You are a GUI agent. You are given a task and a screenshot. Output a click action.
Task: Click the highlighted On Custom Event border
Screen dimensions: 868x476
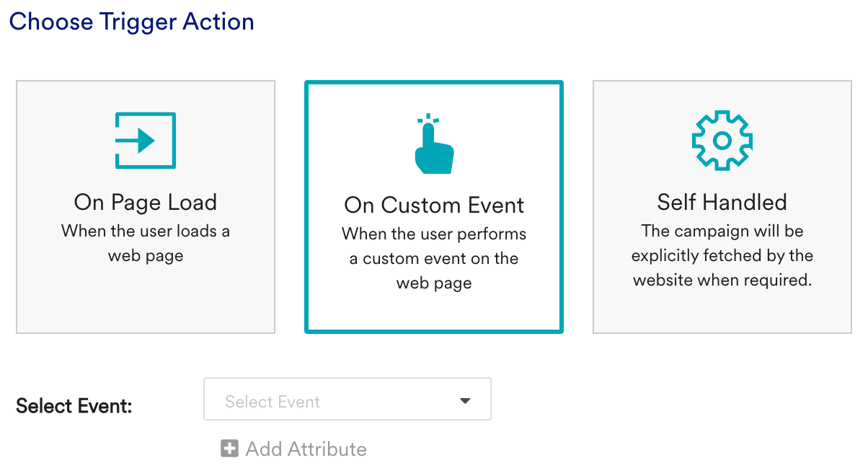coord(433,82)
